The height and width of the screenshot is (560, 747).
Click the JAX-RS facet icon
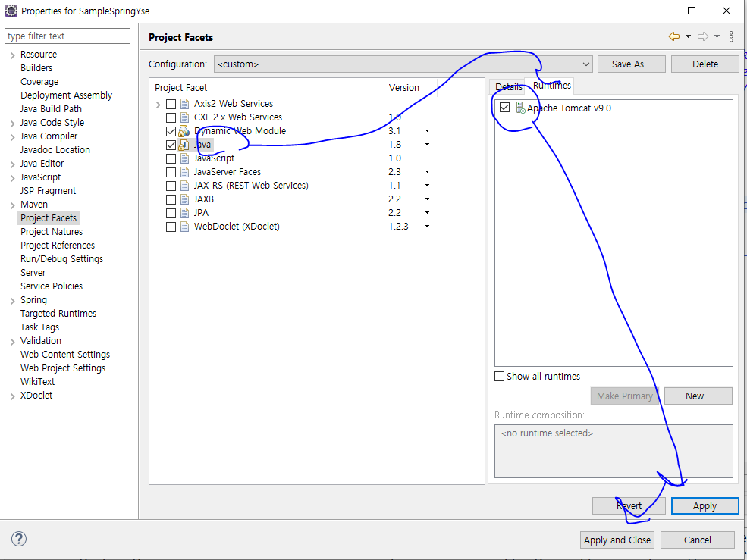pyautogui.click(x=184, y=186)
